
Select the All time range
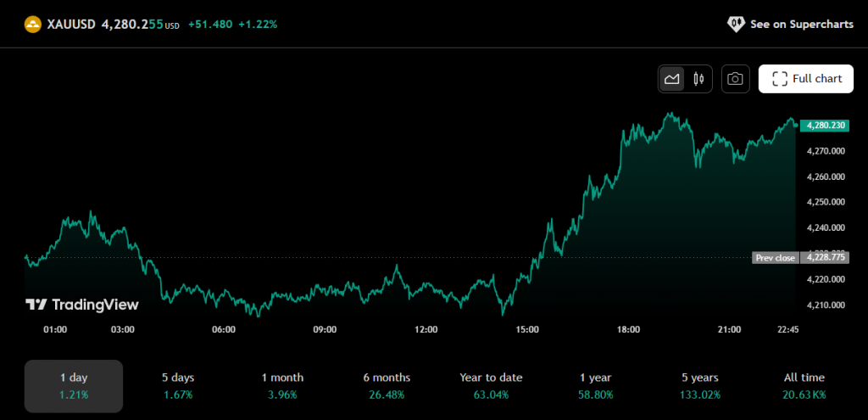804,385
